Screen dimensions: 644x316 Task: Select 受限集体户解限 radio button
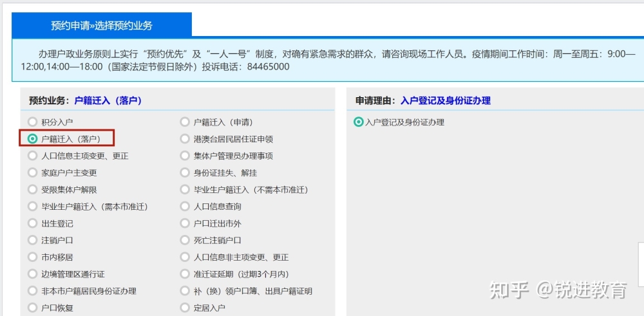coord(32,190)
